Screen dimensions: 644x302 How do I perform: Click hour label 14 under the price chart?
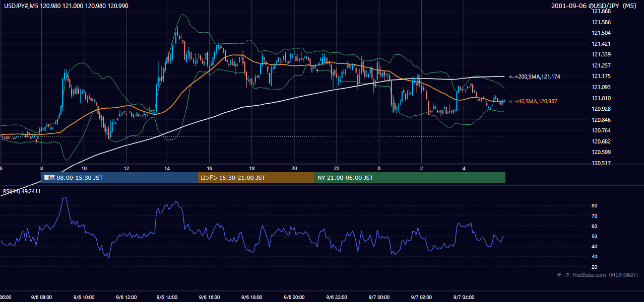[168, 169]
